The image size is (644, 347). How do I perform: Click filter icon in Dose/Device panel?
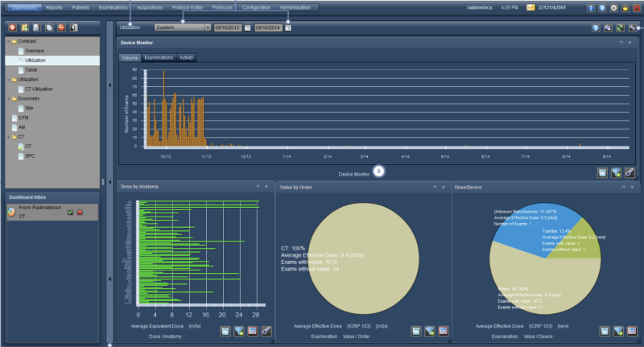(617, 330)
